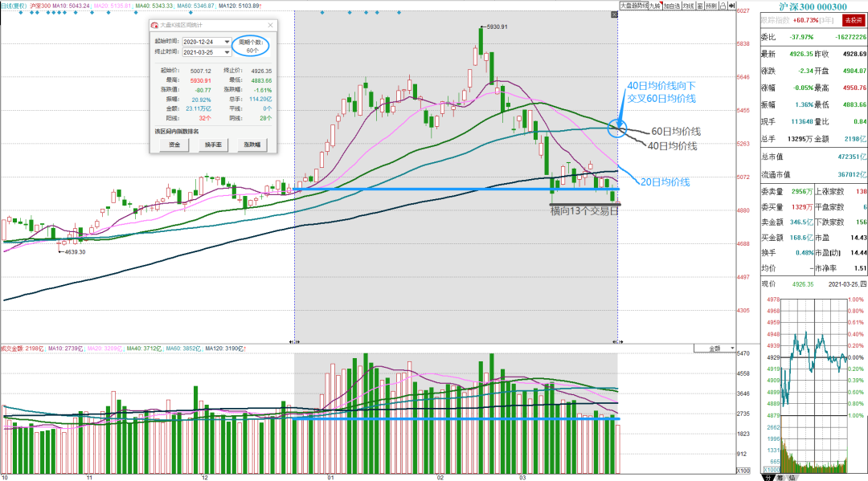This screenshot has width=868, height=481.
Task: Select the 筹 tab below intraday chart
Action: tap(780, 477)
